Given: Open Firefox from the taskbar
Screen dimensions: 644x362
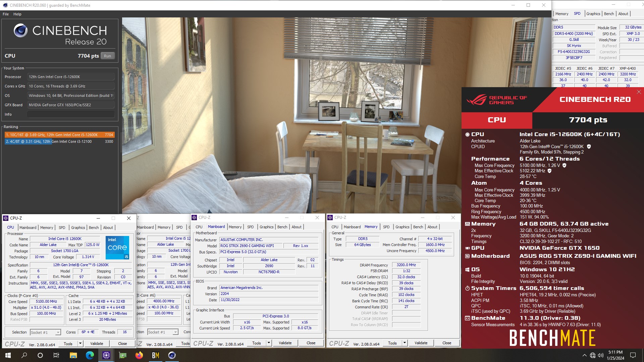Looking at the screenshot, I should [x=139, y=355].
